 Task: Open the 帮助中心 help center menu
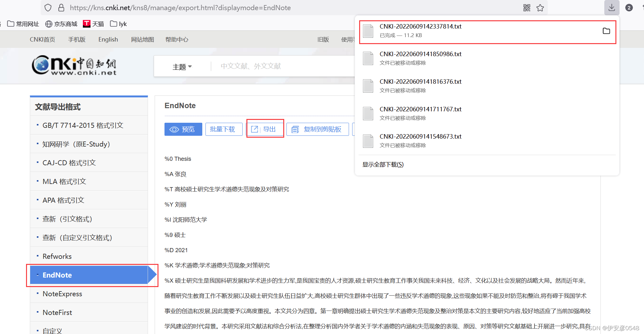tap(177, 39)
